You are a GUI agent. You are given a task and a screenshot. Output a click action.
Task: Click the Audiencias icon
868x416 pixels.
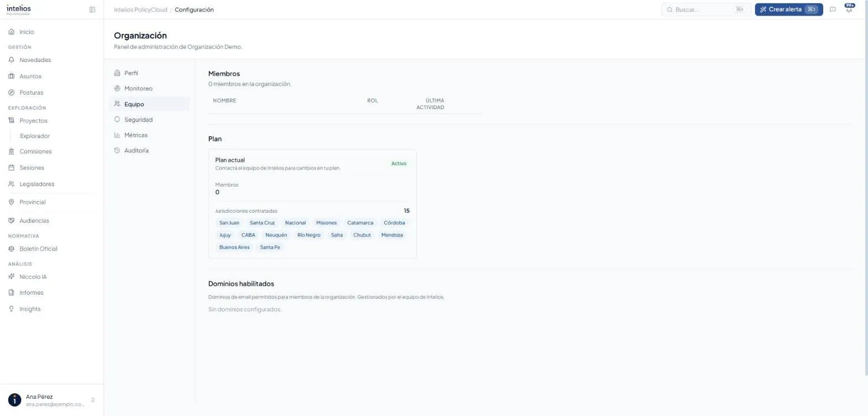click(11, 220)
